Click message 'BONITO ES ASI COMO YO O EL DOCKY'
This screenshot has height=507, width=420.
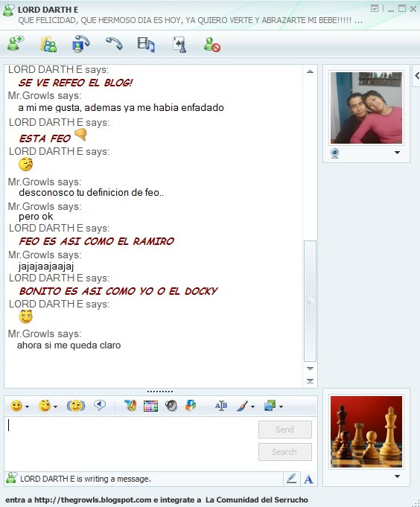tap(118, 291)
